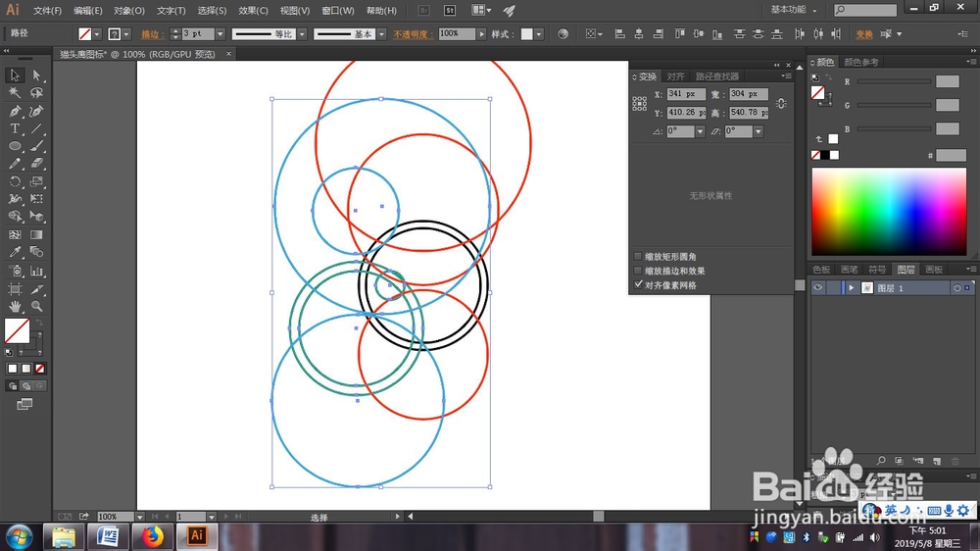Click the B channel slider

pyautogui.click(x=894, y=128)
